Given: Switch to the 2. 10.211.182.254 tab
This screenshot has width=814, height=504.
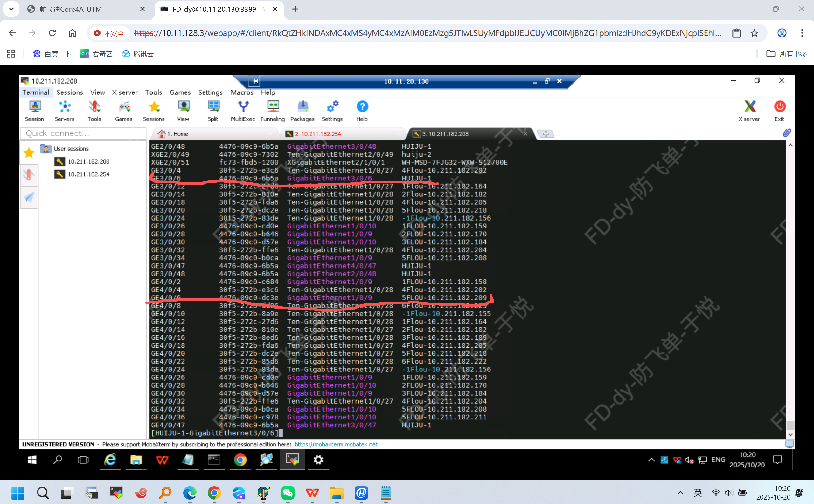Looking at the screenshot, I should [x=317, y=134].
